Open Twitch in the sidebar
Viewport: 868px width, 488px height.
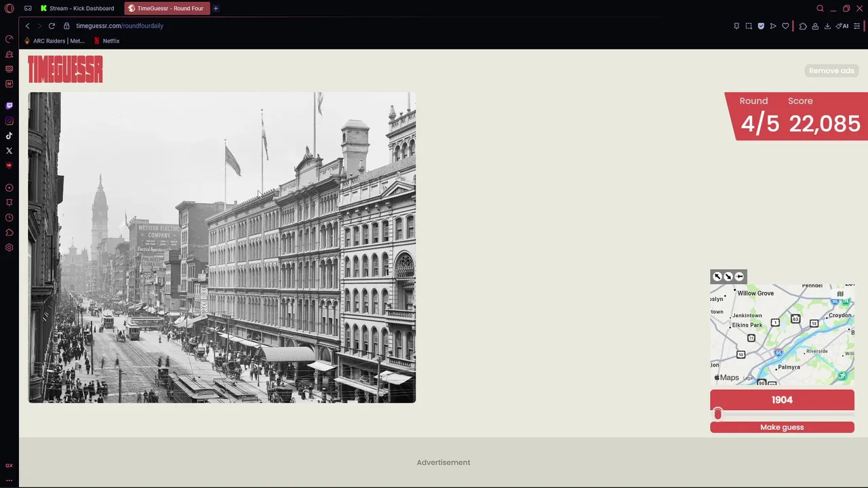[9, 106]
